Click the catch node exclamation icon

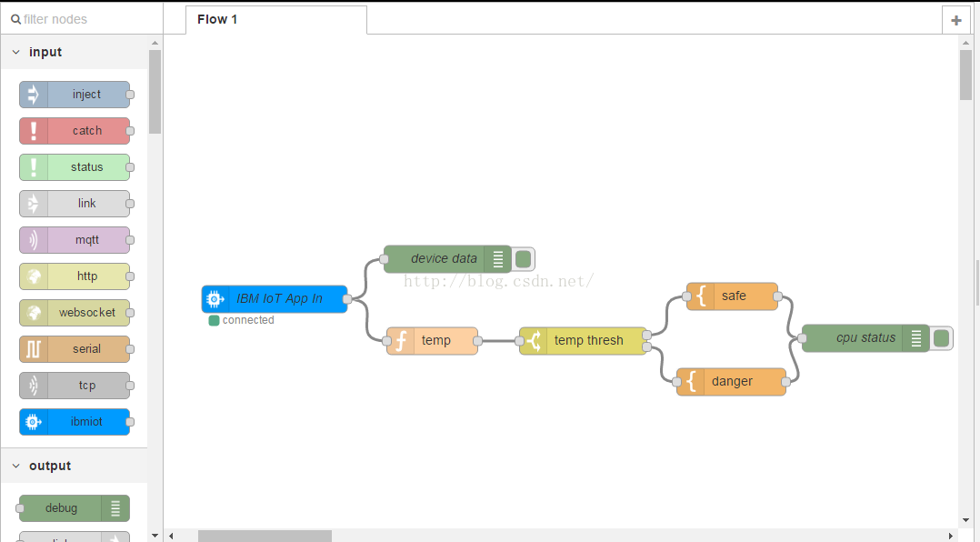click(34, 131)
